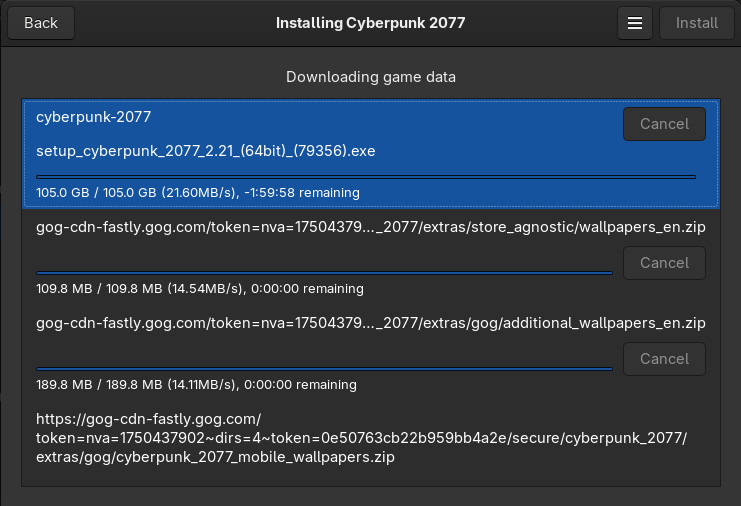This screenshot has width=741, height=506.
Task: Select the cyberpunk_2077_mobile_wallpapers.zip URL entry
Action: (362, 438)
